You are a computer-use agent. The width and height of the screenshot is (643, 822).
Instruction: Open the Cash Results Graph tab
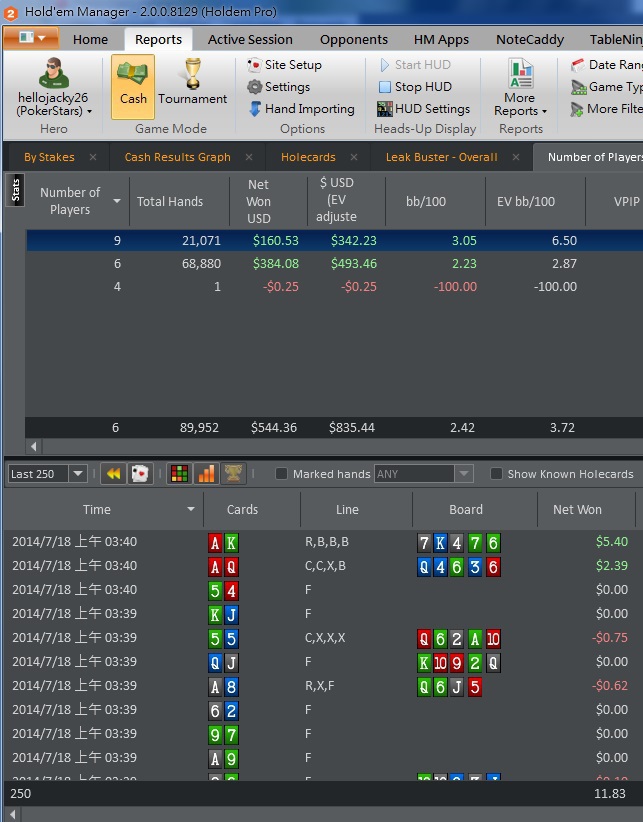pyautogui.click(x=178, y=157)
